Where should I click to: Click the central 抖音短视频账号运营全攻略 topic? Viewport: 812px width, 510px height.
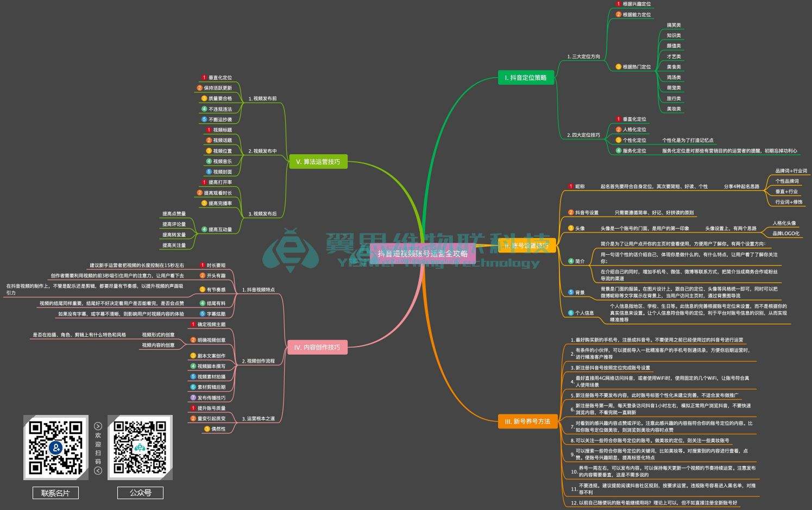pos(423,254)
